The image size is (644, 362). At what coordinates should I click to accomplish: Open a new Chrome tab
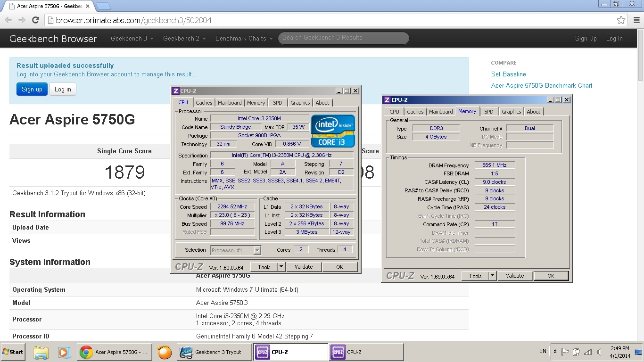pos(103,6)
